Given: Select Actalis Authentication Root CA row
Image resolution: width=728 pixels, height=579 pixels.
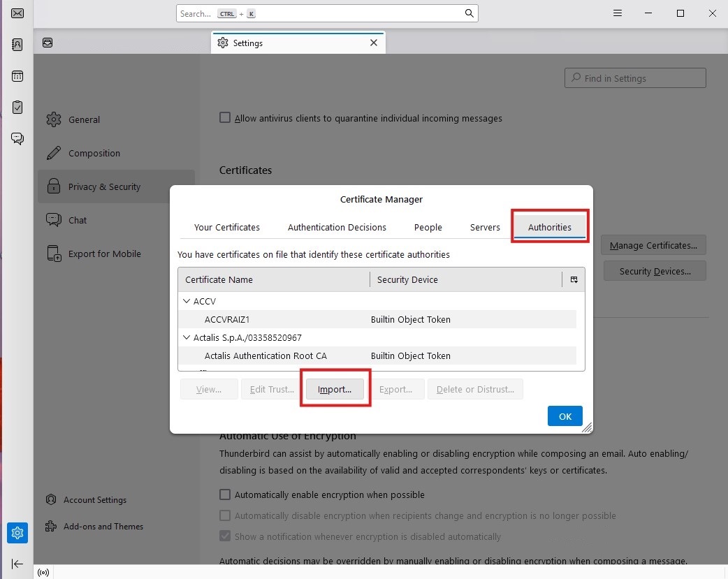Looking at the screenshot, I should click(377, 356).
